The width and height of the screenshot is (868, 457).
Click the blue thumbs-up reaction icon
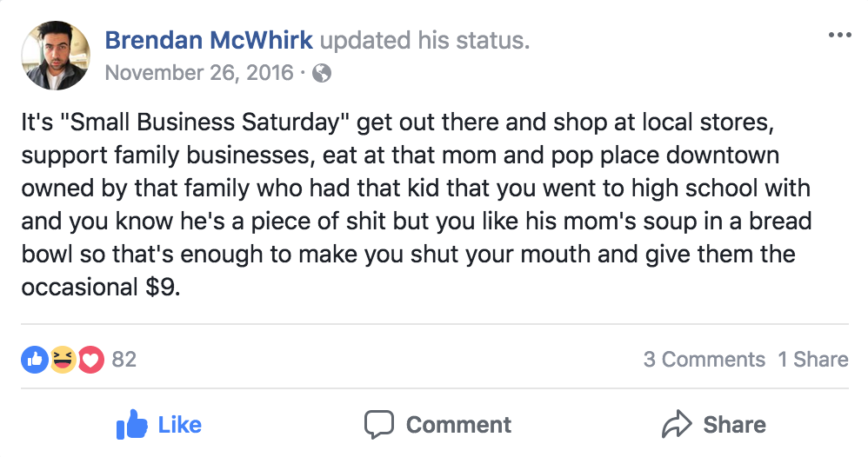click(34, 360)
